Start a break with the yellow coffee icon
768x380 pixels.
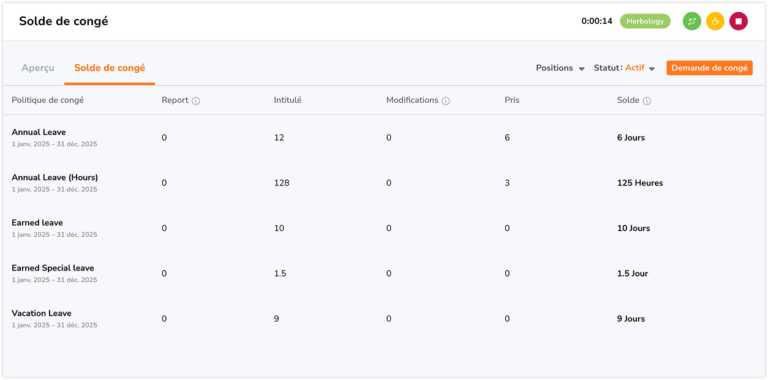(x=715, y=22)
